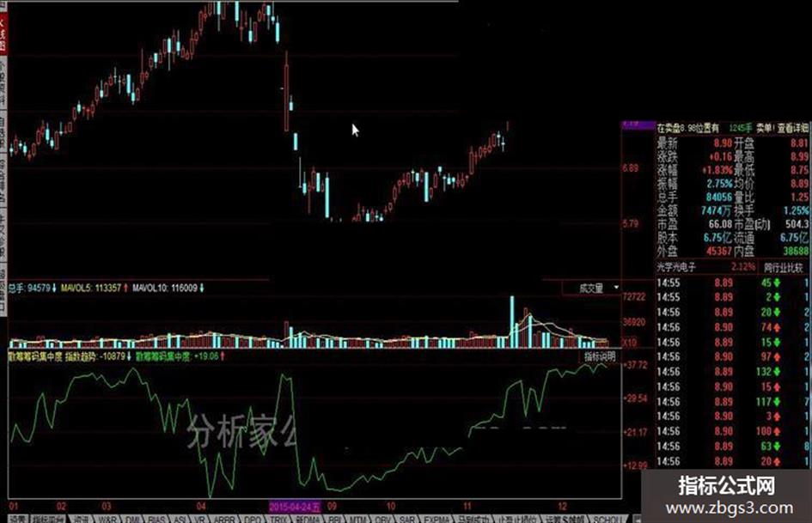Click the 最低 value 8.75
Image resolution: width=812 pixels, height=523 pixels.
(x=800, y=170)
